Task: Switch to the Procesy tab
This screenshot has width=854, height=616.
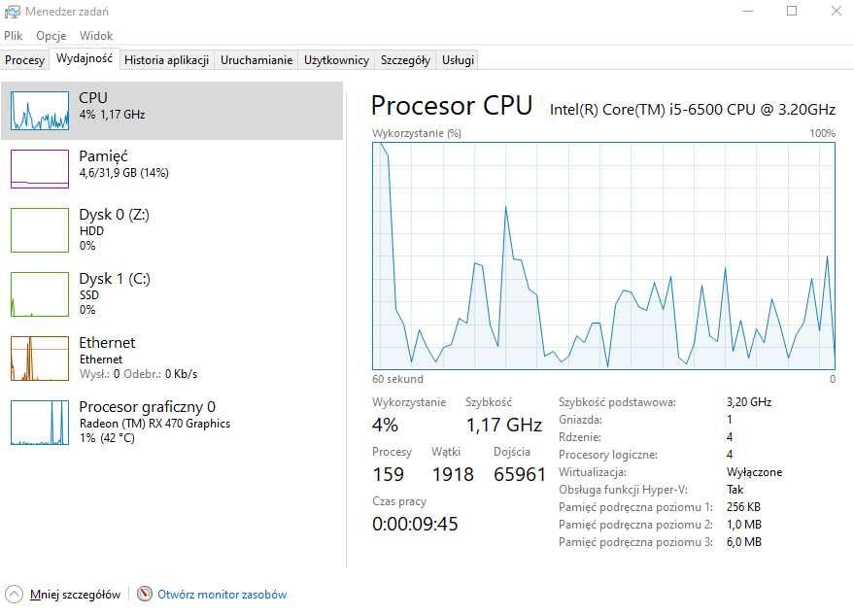Action: click(x=25, y=60)
